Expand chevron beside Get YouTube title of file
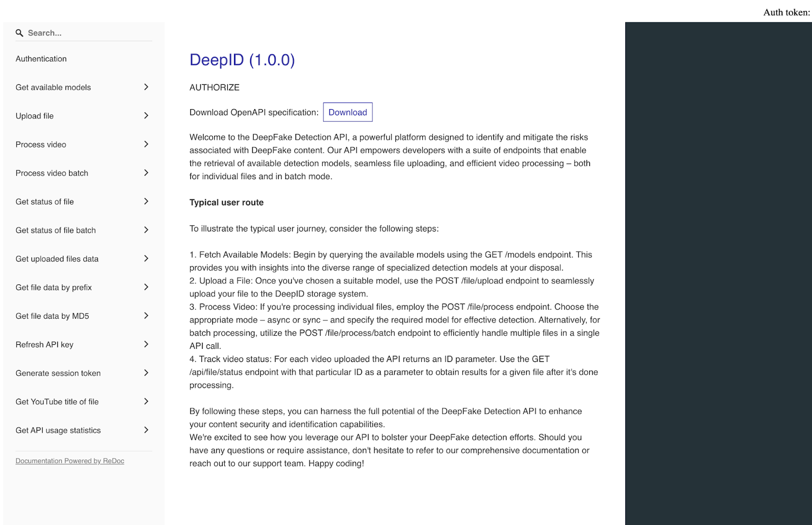 click(146, 402)
